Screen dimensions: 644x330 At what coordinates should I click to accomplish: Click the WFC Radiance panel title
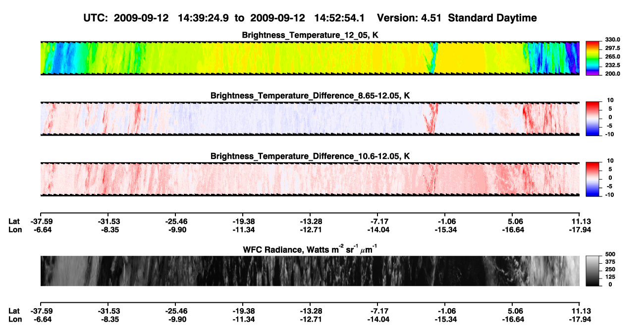pos(310,249)
